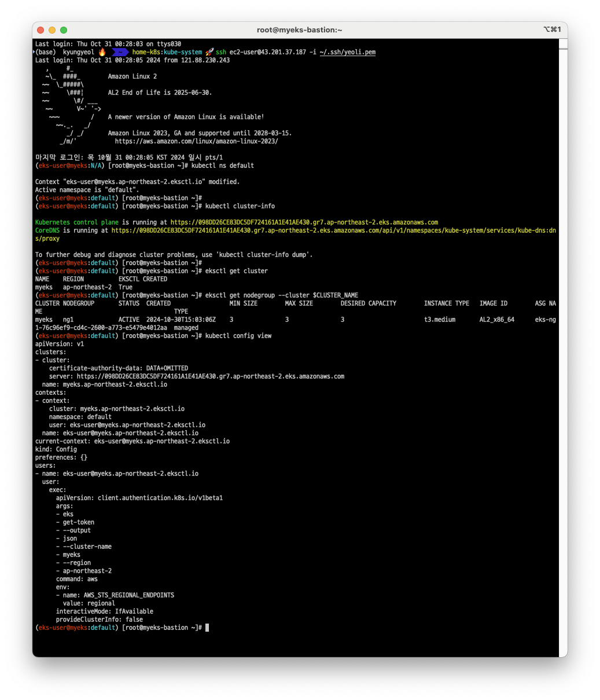Click created timestamp 2024-10-30T15:03:06Z
Screen dimensions: 600x700
[181, 320]
